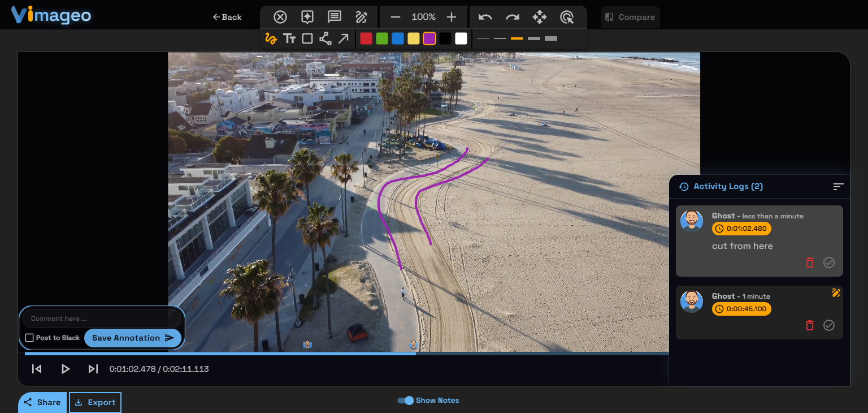The image size is (868, 413).
Task: Delete the "cut from here" comment
Action: tap(809, 263)
